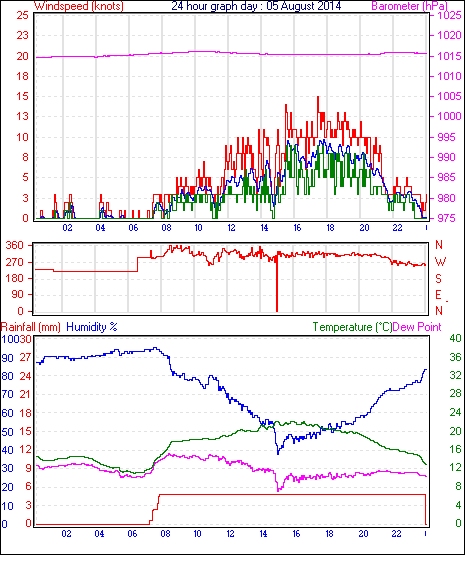Click the 08 hour tick on bottom chart

click(165, 534)
